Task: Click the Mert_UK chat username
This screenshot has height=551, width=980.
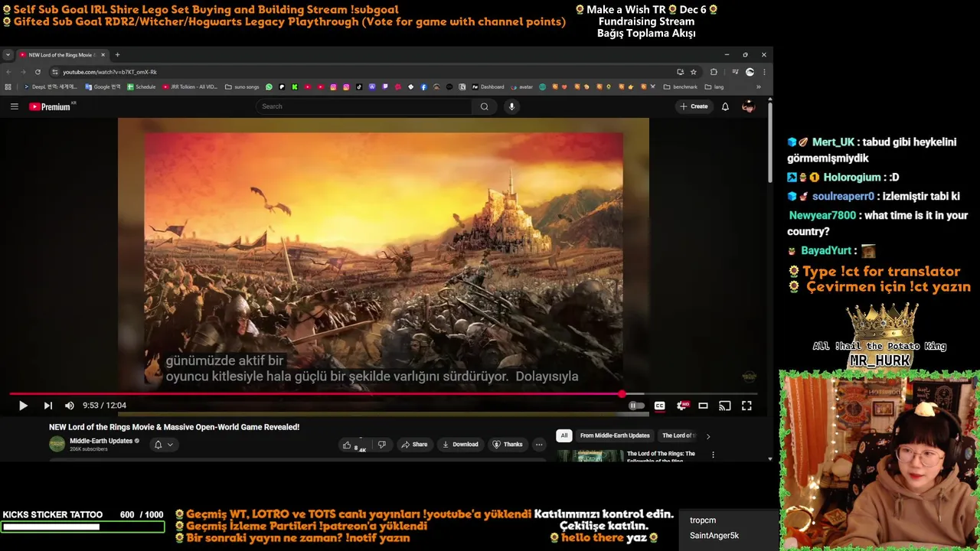Action: coord(833,142)
